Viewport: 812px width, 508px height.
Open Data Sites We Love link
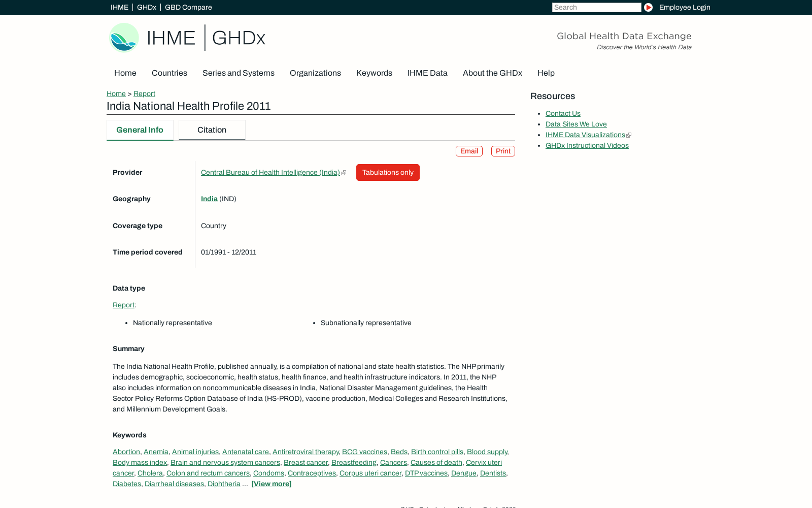(576, 124)
